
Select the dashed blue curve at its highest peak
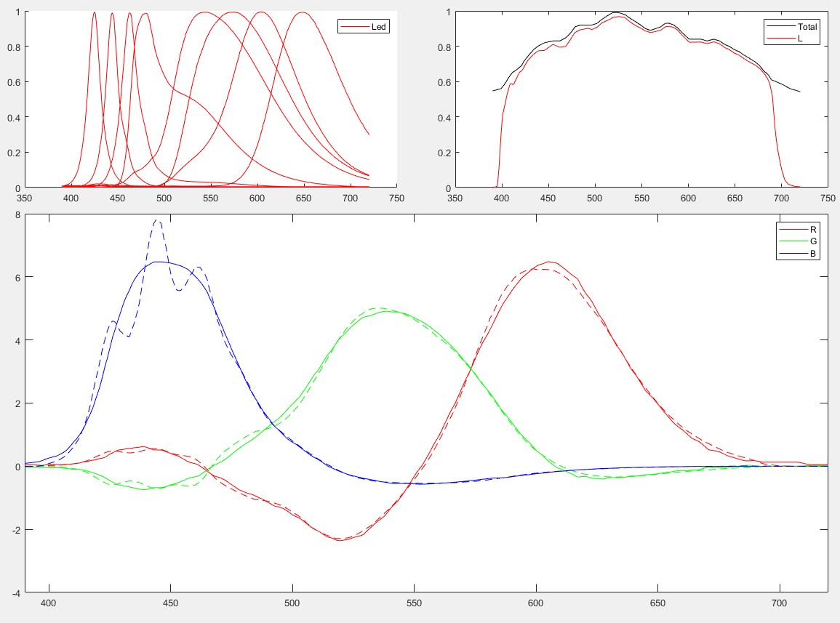click(158, 220)
